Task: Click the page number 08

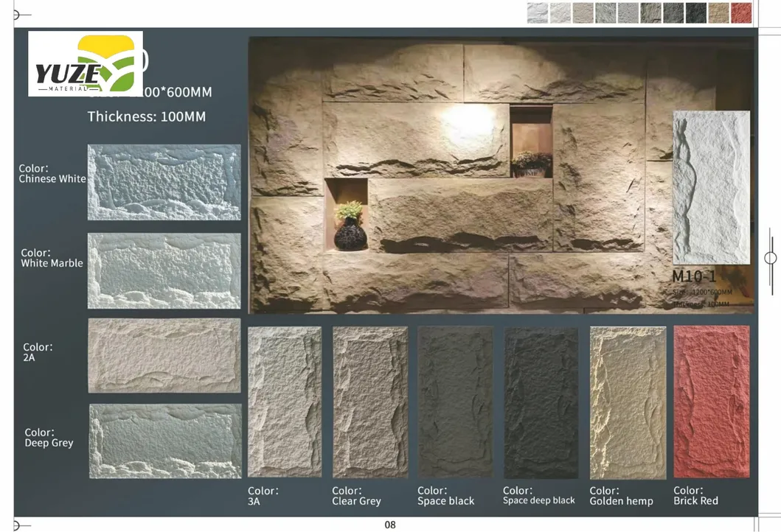Action: coord(390,525)
